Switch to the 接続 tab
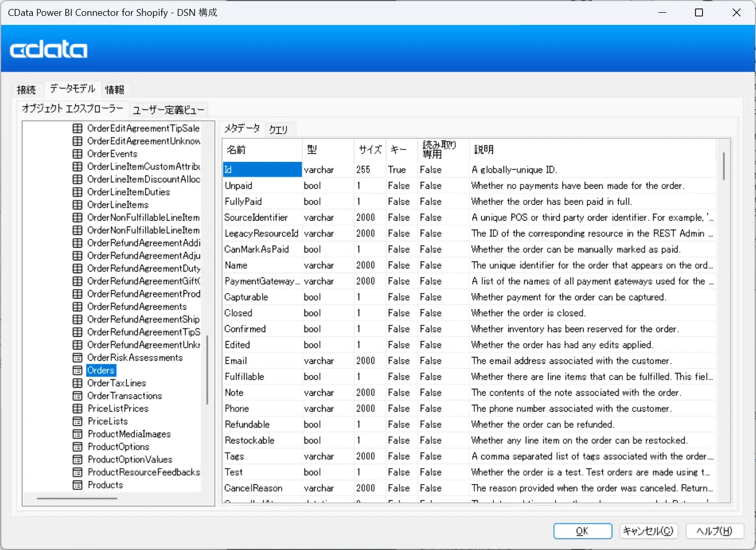 coord(27,90)
